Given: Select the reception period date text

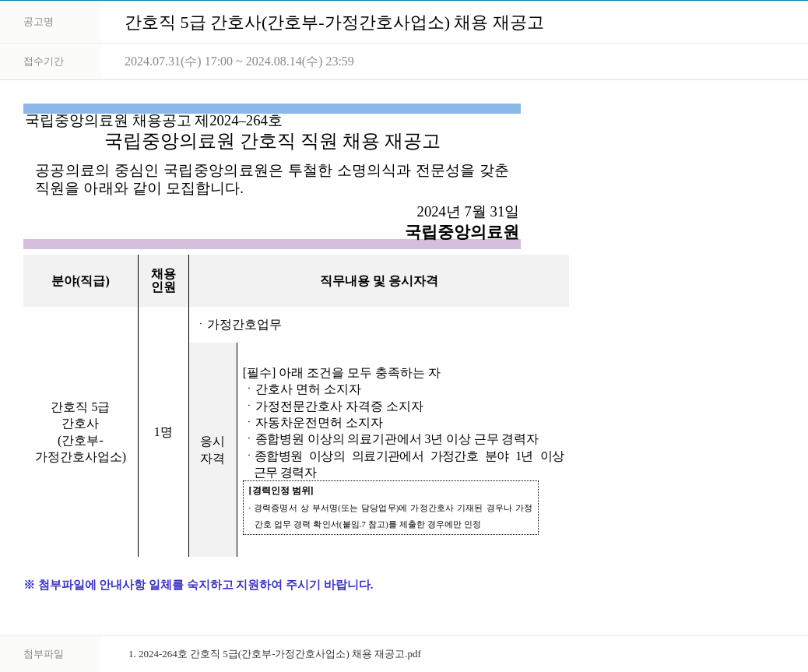Looking at the screenshot, I should 239,62.
